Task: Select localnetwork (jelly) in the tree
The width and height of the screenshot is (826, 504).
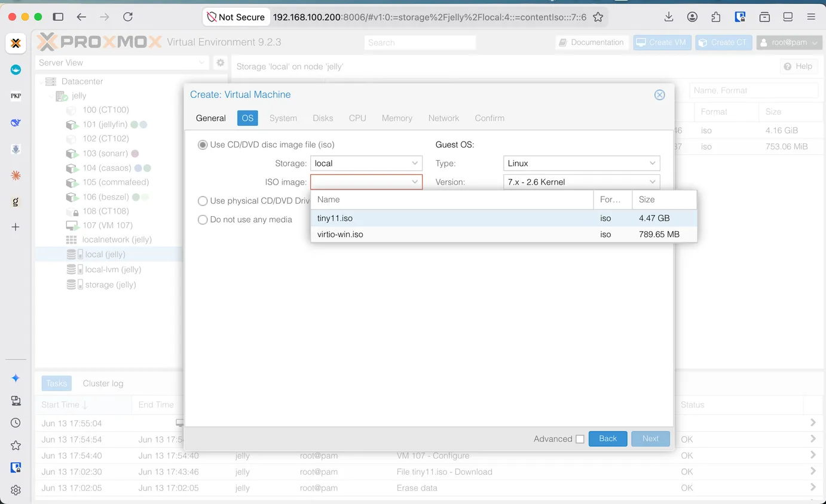Action: (x=117, y=239)
